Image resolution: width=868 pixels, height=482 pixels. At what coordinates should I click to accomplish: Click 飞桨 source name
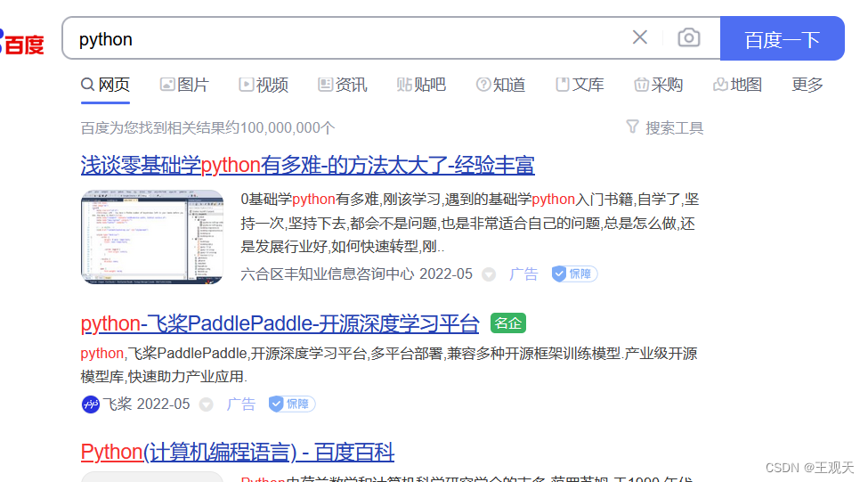[x=118, y=404]
